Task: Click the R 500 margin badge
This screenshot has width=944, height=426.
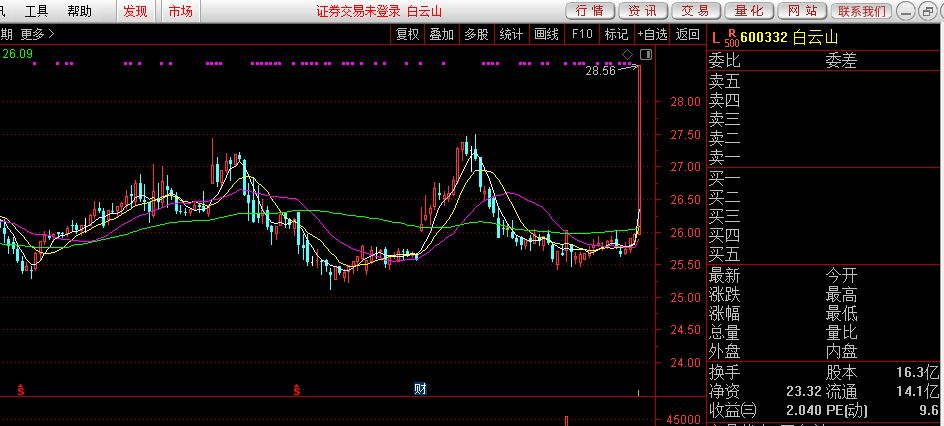Action: coord(731,37)
